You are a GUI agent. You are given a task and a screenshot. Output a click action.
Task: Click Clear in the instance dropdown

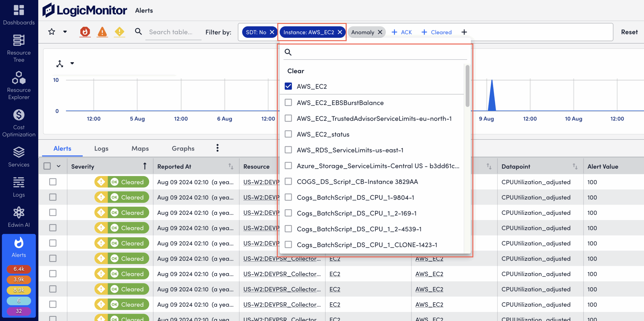pyautogui.click(x=296, y=71)
